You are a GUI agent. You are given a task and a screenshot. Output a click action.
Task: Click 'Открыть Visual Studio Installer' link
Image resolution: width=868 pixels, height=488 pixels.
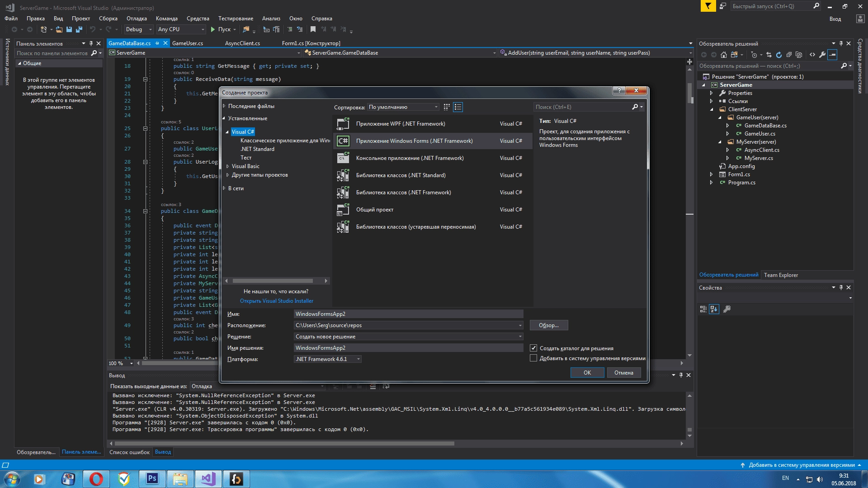point(277,301)
